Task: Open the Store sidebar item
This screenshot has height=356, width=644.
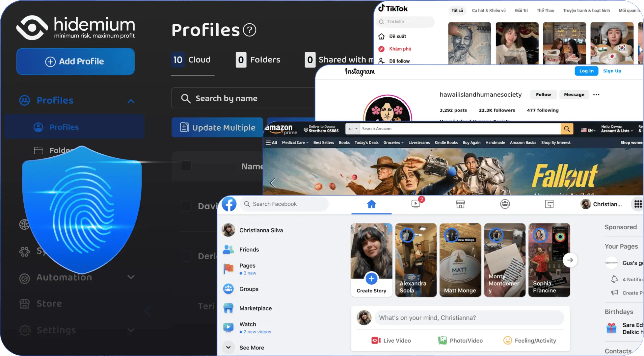Action: tap(41, 303)
